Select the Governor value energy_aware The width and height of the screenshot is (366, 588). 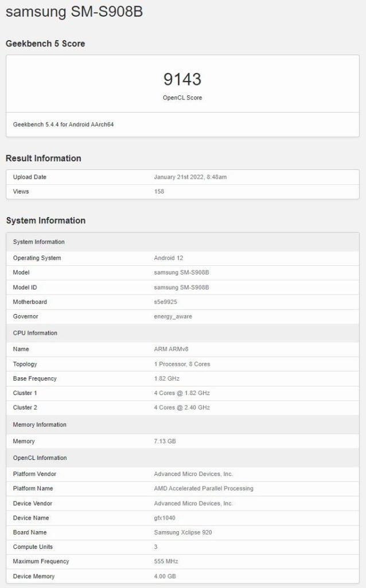click(173, 316)
